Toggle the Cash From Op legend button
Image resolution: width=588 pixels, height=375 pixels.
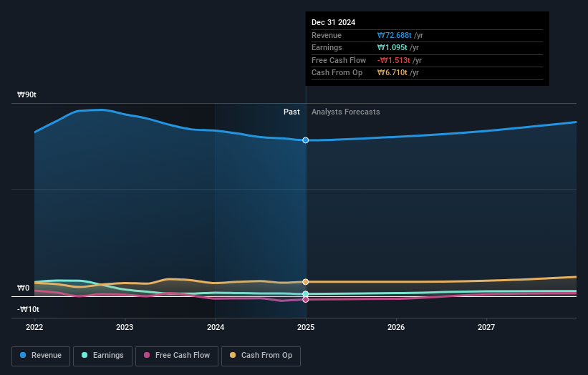click(x=261, y=356)
